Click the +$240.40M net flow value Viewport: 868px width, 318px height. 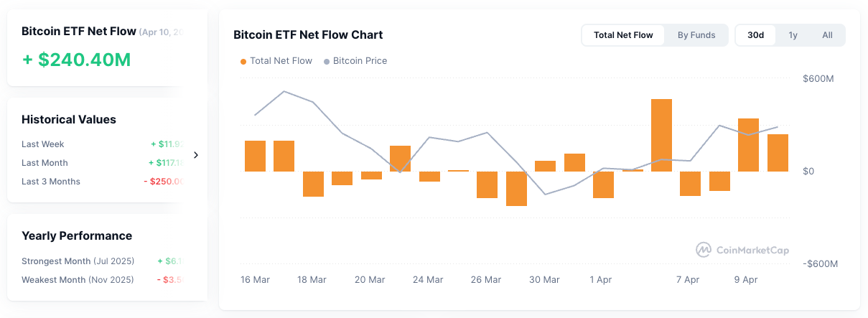tap(77, 60)
